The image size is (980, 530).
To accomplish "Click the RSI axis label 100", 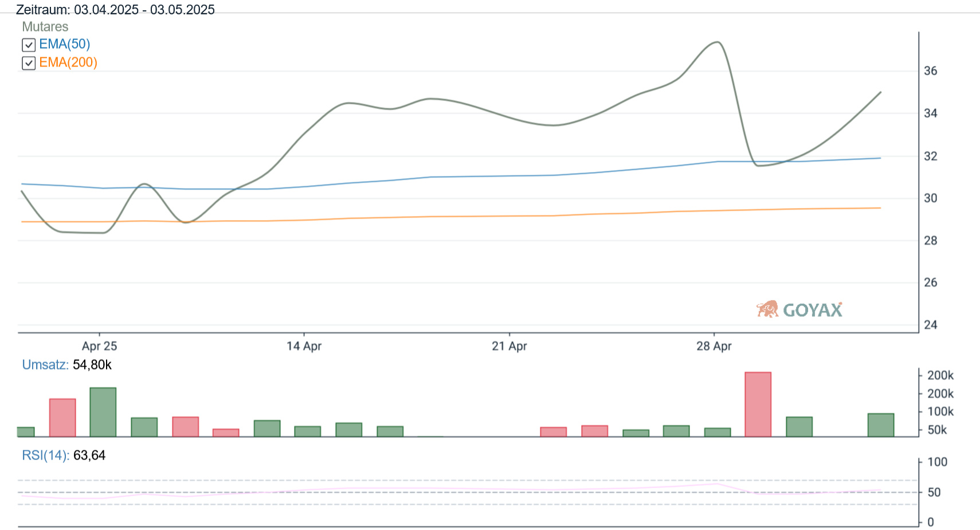I will pyautogui.click(x=938, y=462).
